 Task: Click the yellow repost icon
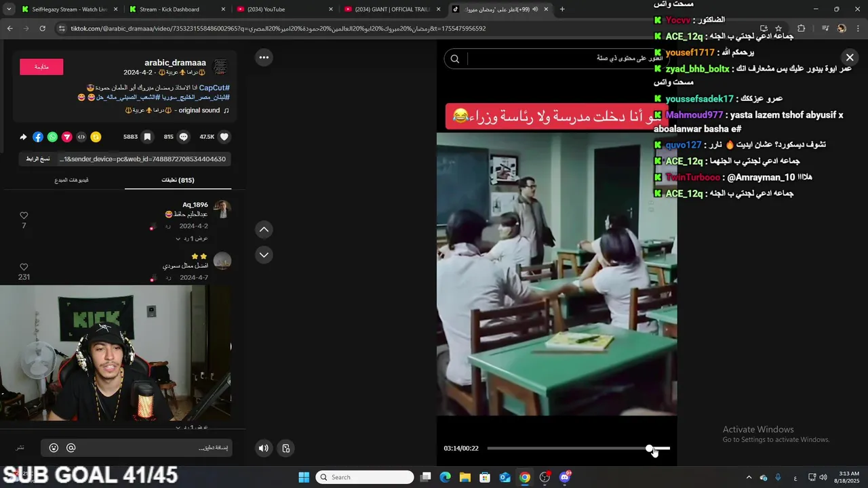tap(96, 137)
